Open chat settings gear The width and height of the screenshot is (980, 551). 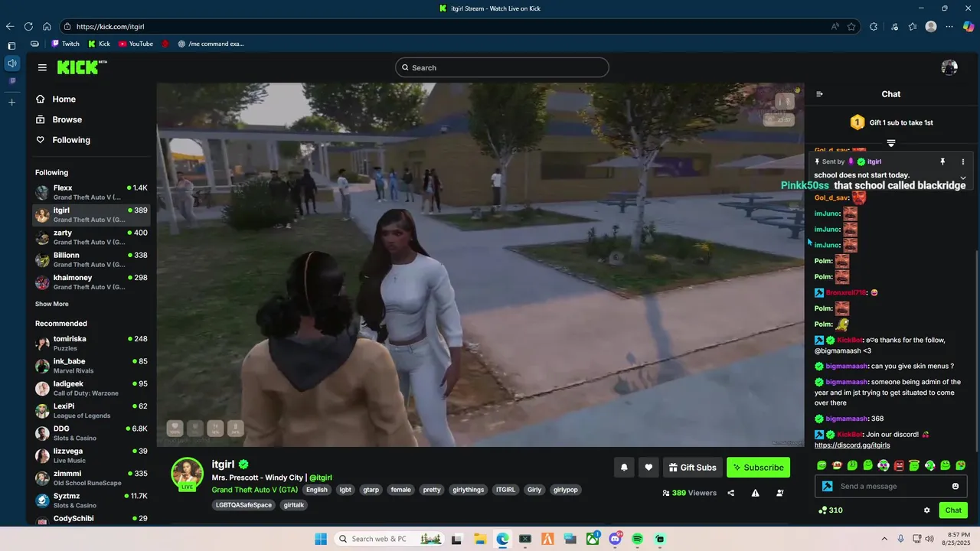click(926, 510)
